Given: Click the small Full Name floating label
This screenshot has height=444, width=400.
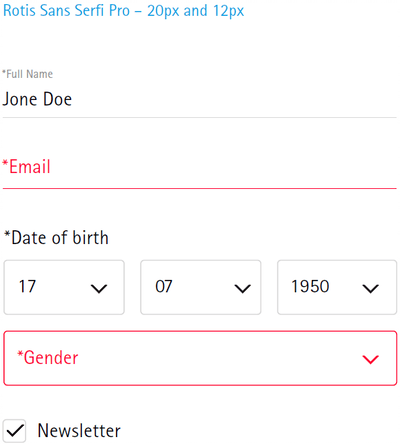Looking at the screenshot, I should [x=27, y=74].
